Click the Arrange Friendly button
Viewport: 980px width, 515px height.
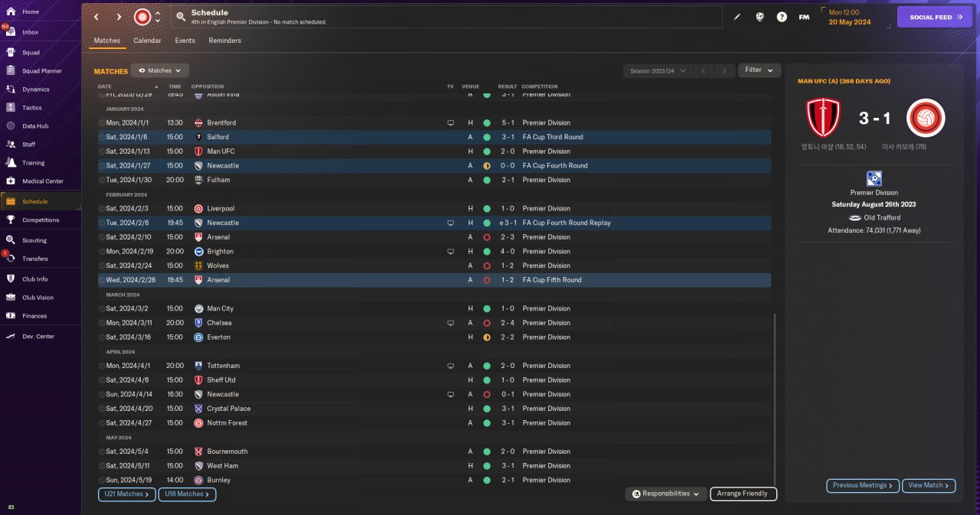click(x=743, y=494)
